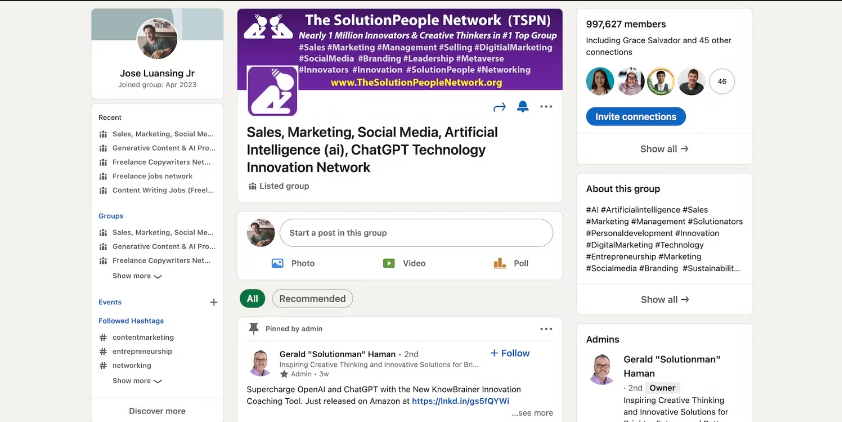Open the group header three-dot menu
842x422 pixels.
(x=546, y=107)
